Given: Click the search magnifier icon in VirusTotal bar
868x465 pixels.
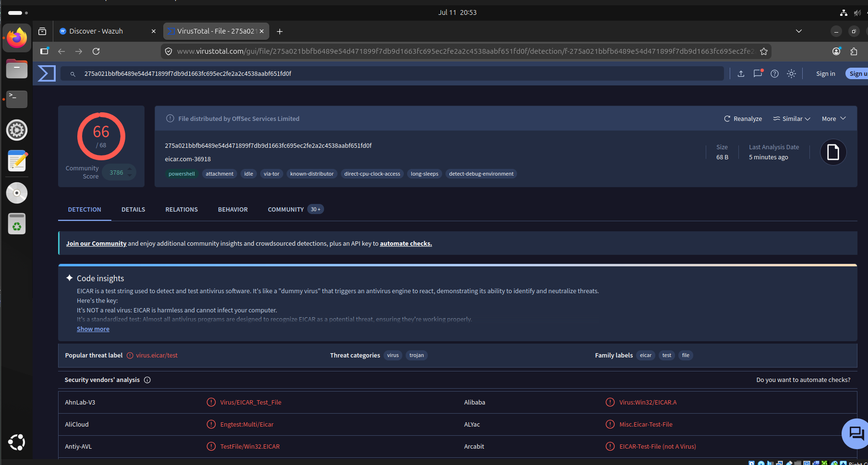Looking at the screenshot, I should click(x=73, y=74).
